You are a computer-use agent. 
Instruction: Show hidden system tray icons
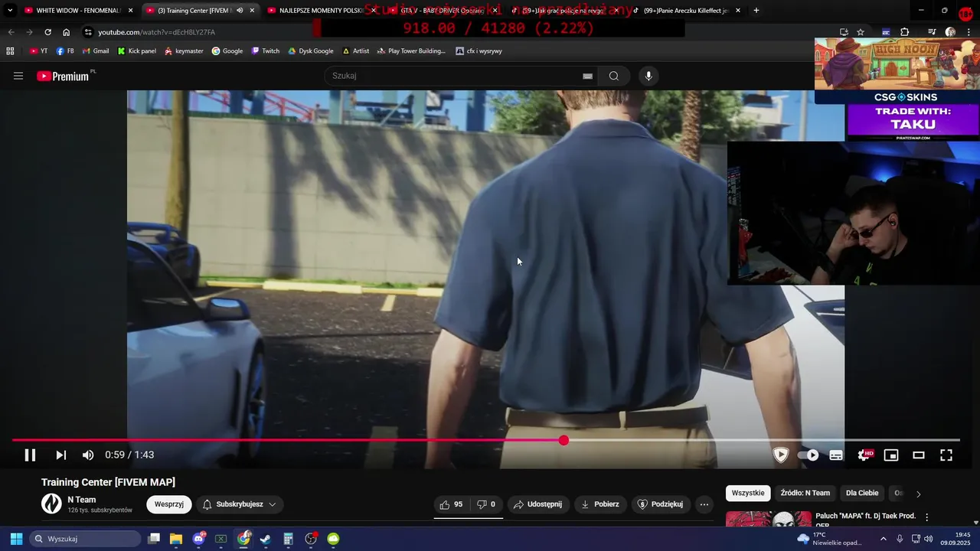[x=883, y=539]
